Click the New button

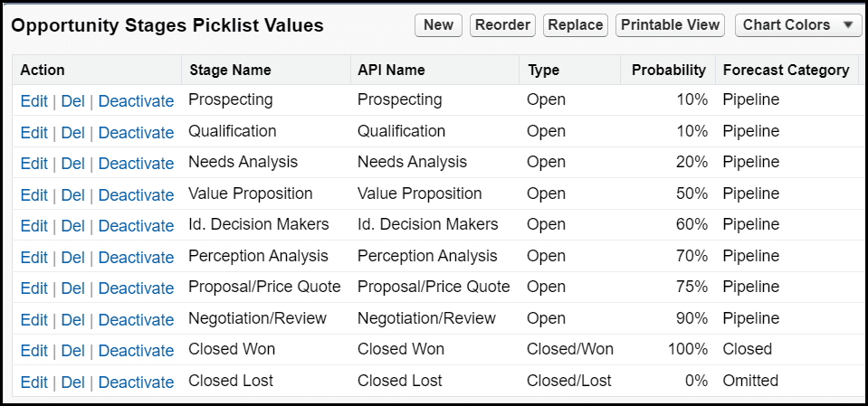[x=438, y=25]
